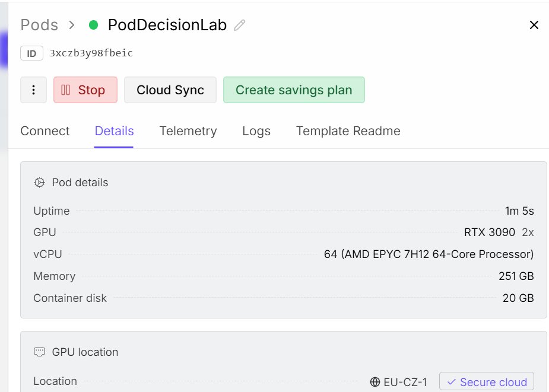This screenshot has width=549, height=392.
Task: Click the pencil icon to rename PodDecisionLab
Action: point(240,25)
